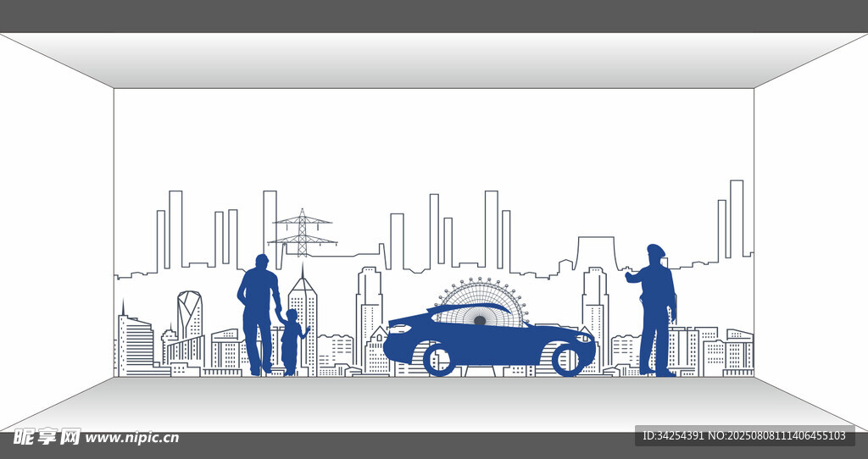Select the small child silhouette

tap(292, 340)
